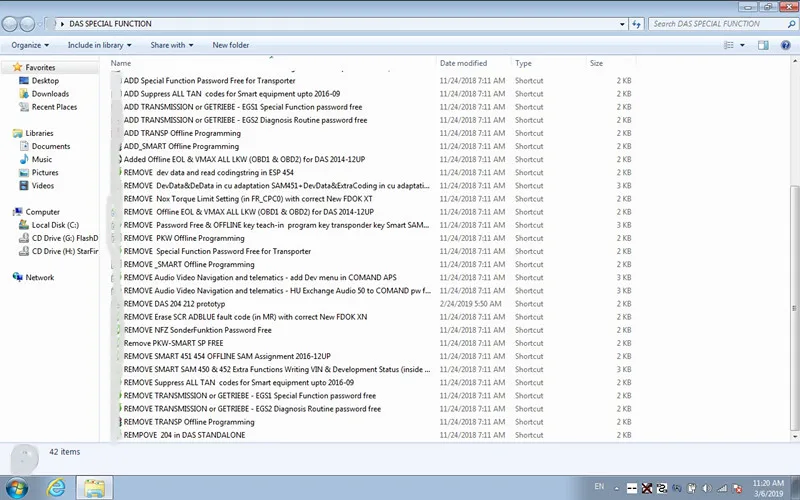Show hidden tray icons arrow
The image size is (800, 500).
point(616,489)
